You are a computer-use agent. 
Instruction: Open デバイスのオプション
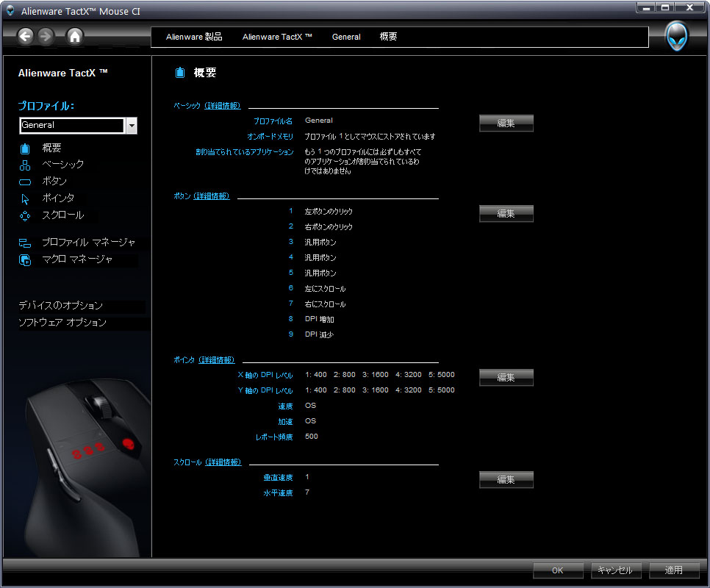61,306
